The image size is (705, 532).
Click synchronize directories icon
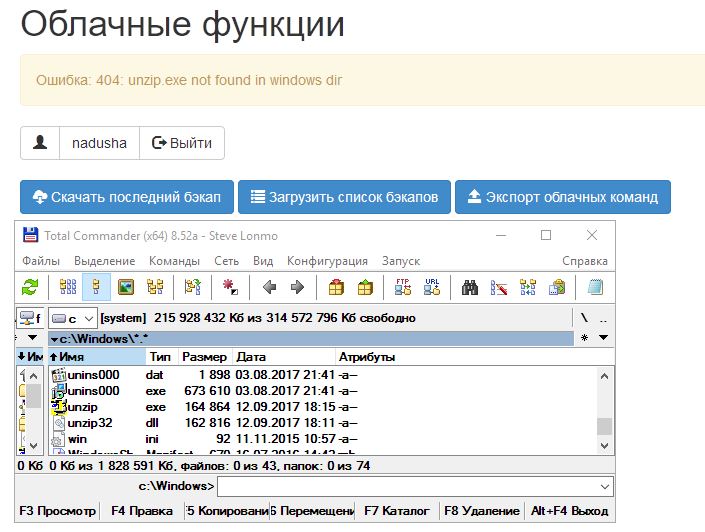click(x=528, y=287)
